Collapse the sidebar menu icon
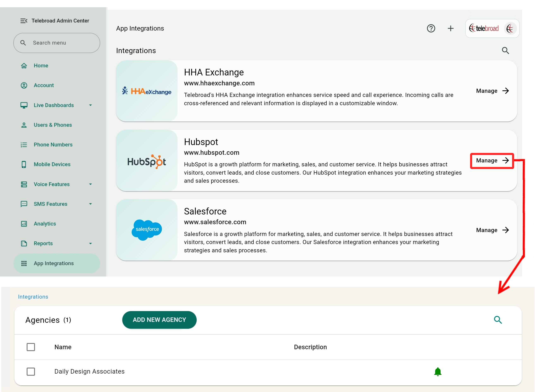 click(24, 21)
